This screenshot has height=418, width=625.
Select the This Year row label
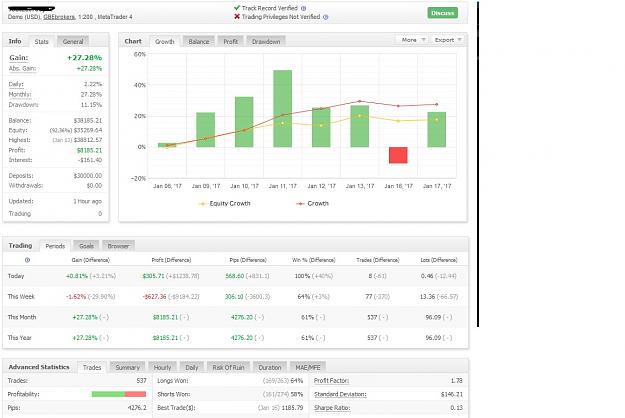tap(20, 338)
